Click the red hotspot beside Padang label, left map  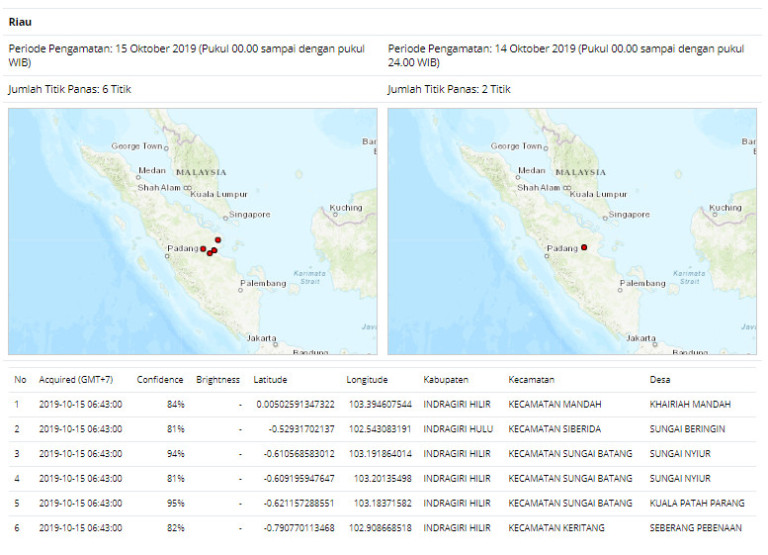point(203,249)
